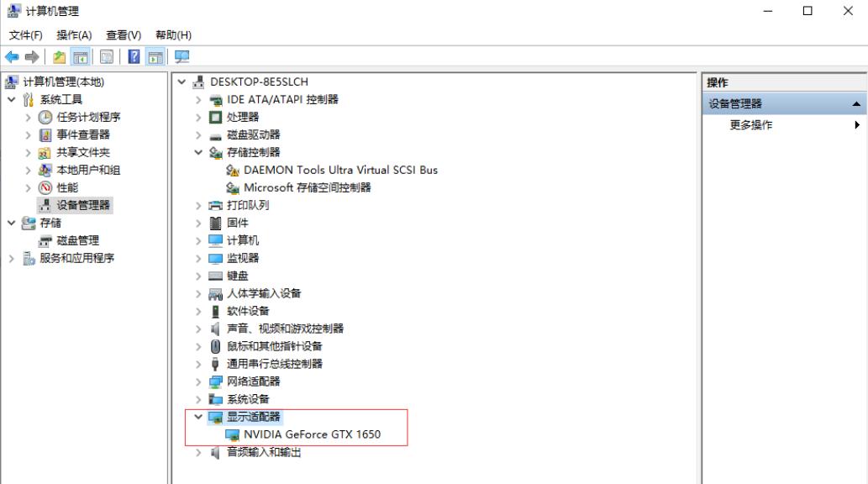
Task: Click the Performance icon
Action: pos(45,187)
